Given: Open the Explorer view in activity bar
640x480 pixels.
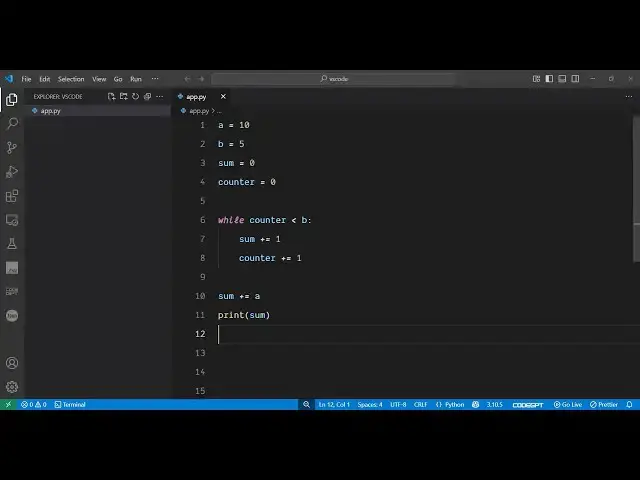Looking at the screenshot, I should coord(12,100).
